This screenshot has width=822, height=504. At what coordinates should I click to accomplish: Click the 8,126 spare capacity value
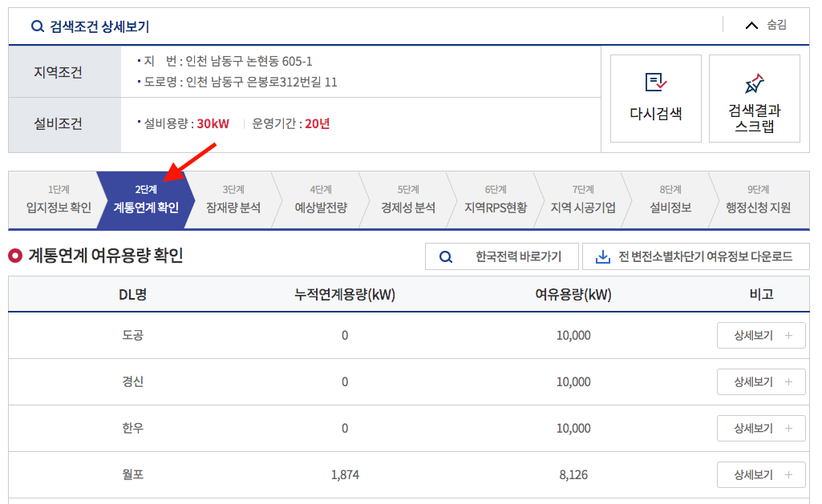coord(573,475)
